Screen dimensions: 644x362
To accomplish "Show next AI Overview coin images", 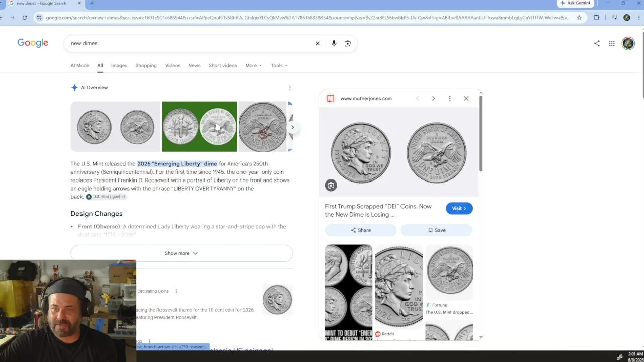I will (x=292, y=127).
